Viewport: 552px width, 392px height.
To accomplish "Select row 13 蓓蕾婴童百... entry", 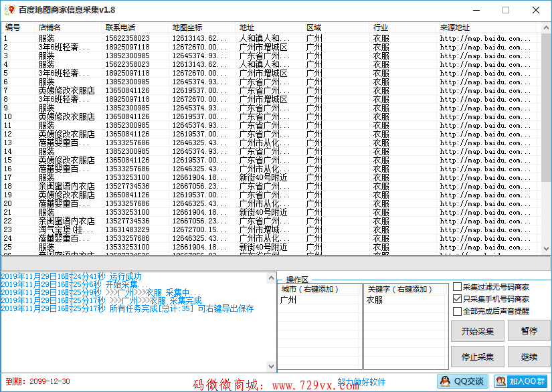I will pyautogui.click(x=64, y=142).
